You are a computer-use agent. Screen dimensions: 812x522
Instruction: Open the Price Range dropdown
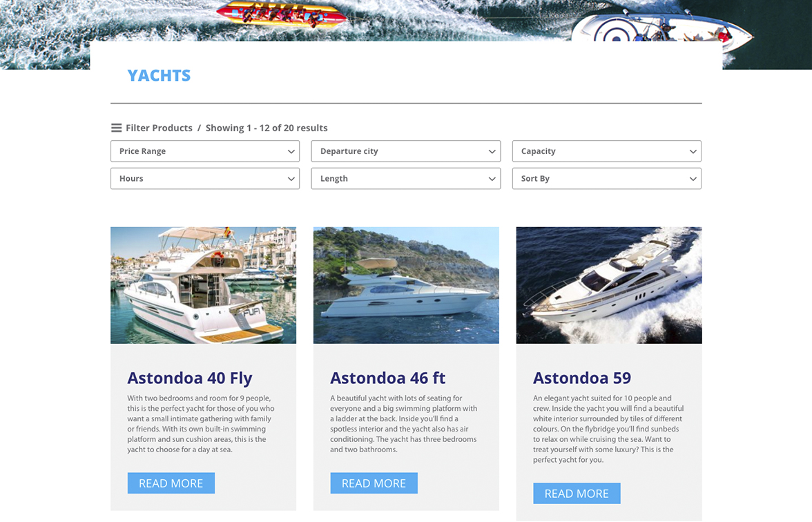pyautogui.click(x=205, y=151)
